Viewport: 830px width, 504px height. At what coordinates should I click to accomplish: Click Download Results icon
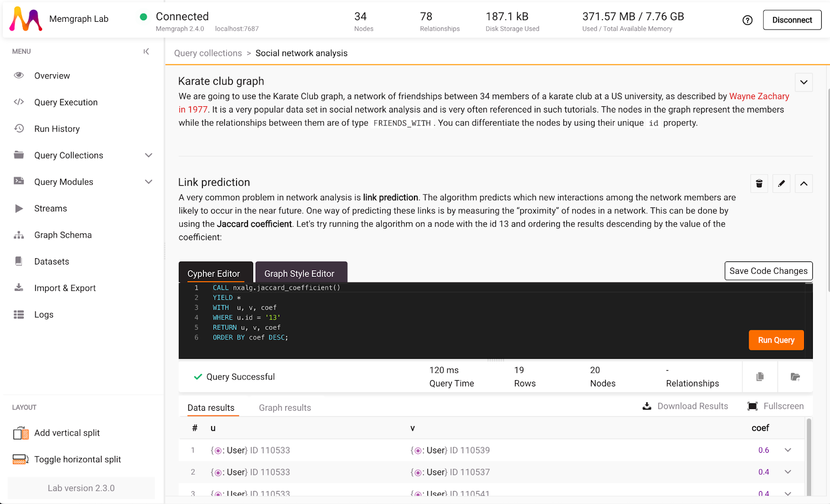(647, 407)
